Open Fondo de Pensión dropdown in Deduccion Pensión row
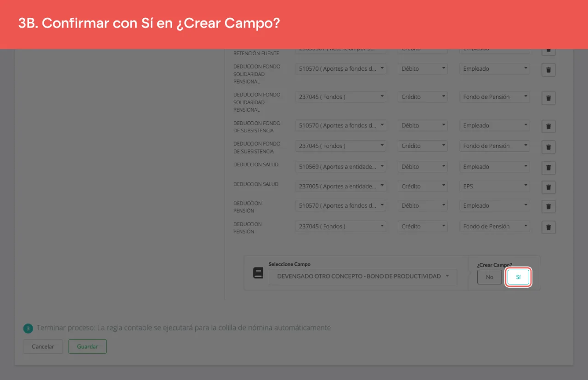 point(495,227)
